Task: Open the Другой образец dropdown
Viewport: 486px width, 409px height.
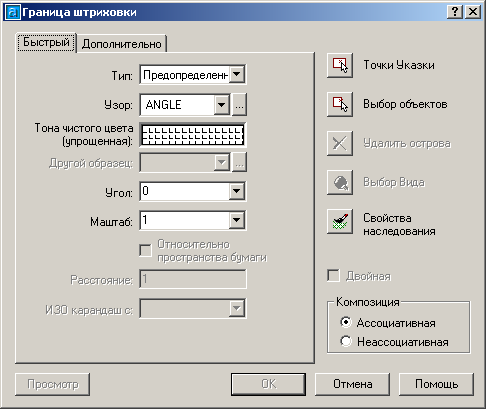Action: (221, 163)
